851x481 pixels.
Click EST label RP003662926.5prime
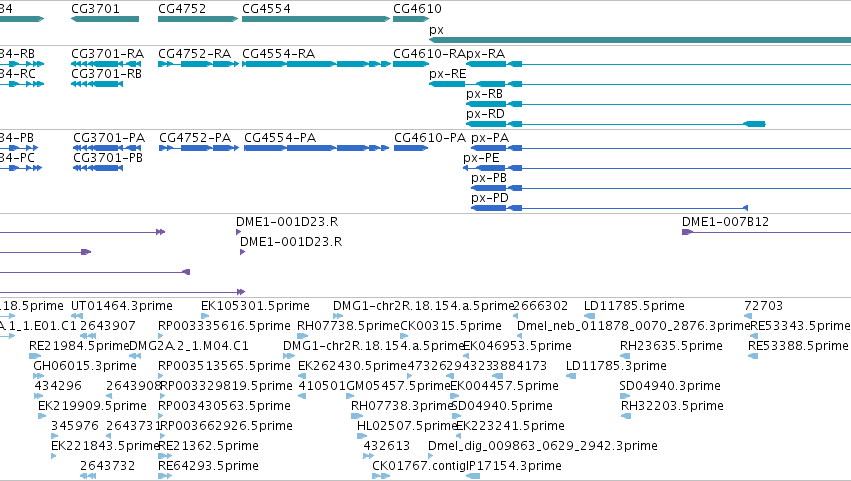tap(226, 427)
